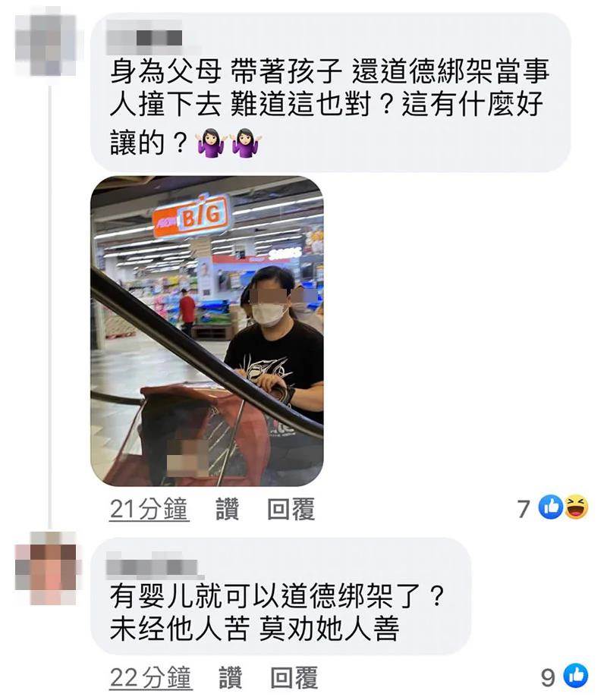Open the second commenter's blurred profile avatar
The image size is (607, 700).
coord(46,568)
